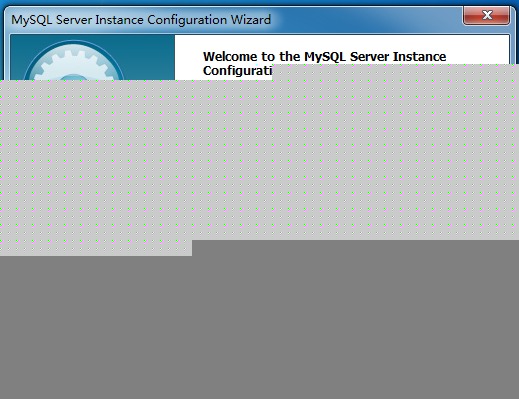Click the 'Welcome to the MySQL Server Instance' heading
This screenshot has height=399, width=519.
point(324,56)
